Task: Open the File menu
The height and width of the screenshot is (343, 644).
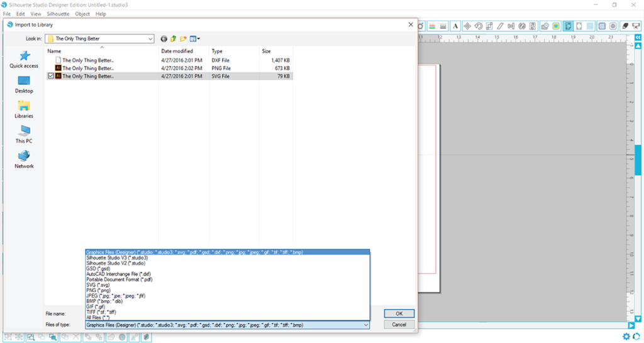Action: coord(6,14)
